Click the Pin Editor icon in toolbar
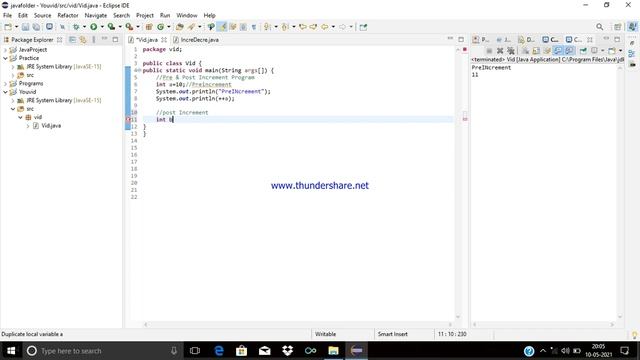This screenshot has width=640, height=360. tap(363, 27)
